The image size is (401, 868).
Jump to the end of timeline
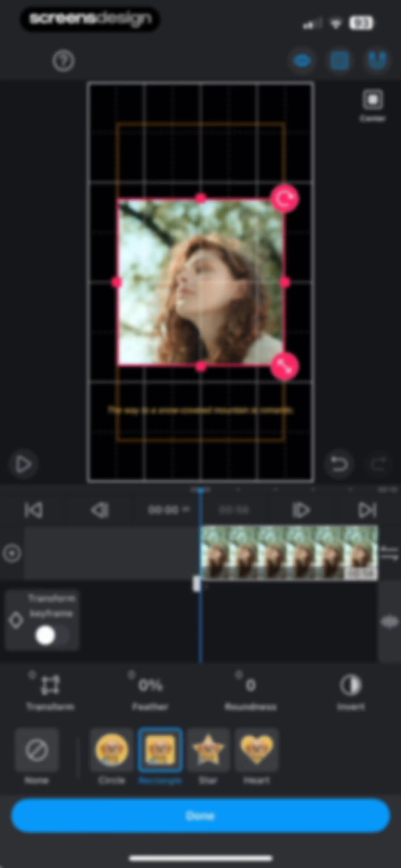pos(367,510)
